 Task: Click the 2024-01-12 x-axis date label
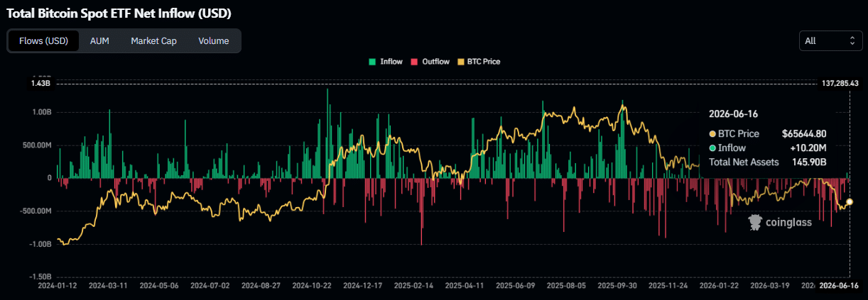pyautogui.click(x=57, y=286)
